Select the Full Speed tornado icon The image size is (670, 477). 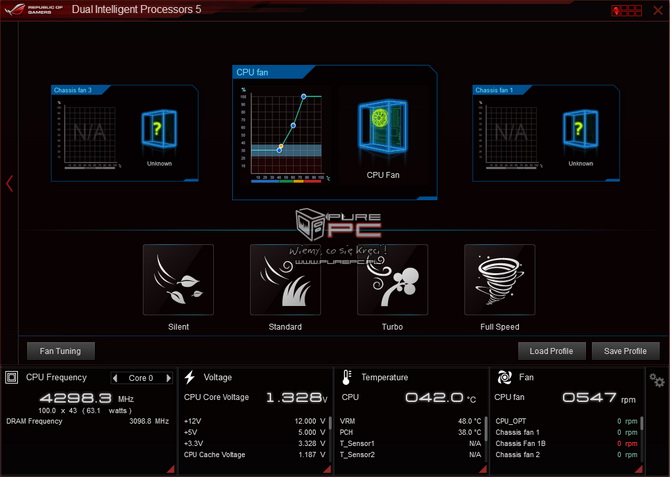[500, 280]
